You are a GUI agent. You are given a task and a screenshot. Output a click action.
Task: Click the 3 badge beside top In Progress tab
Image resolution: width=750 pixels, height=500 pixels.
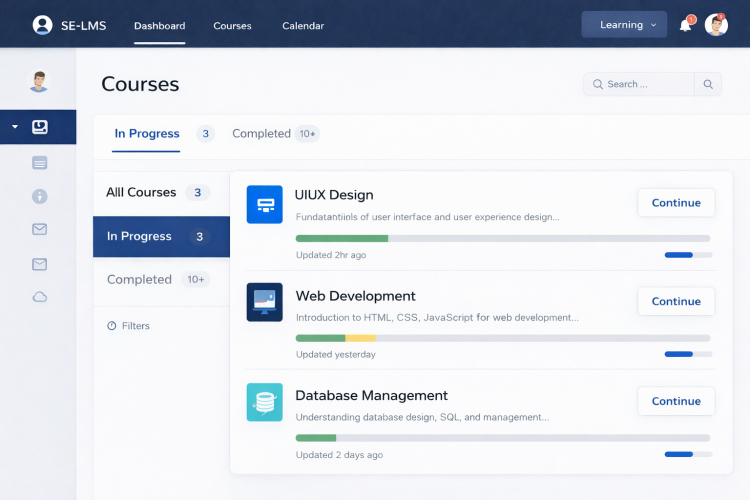click(205, 133)
